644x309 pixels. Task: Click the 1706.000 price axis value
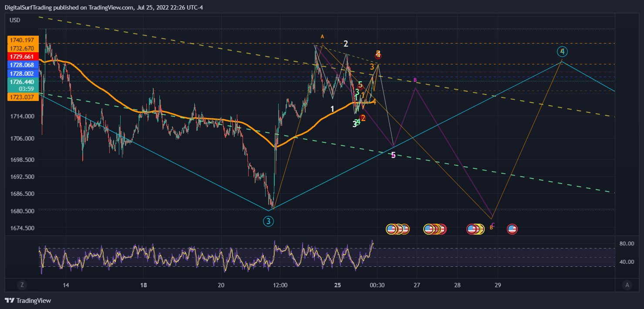(x=22, y=138)
